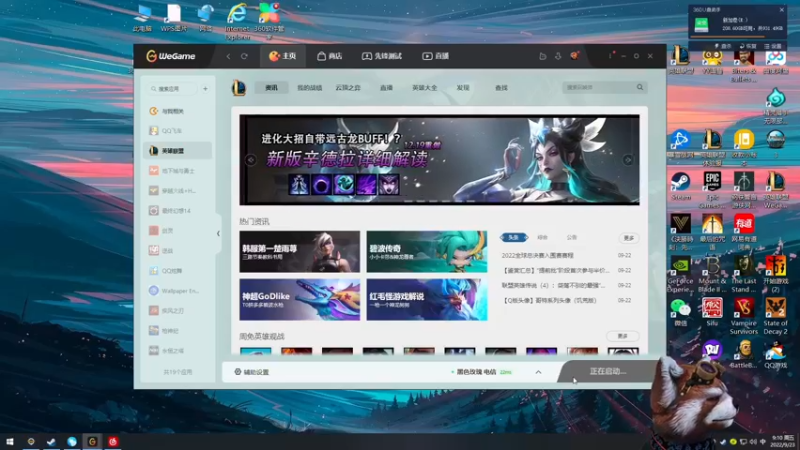The height and width of the screenshot is (450, 800).
Task: Open the 2022全球总决赛入围赛赛程 article
Action: point(537,255)
